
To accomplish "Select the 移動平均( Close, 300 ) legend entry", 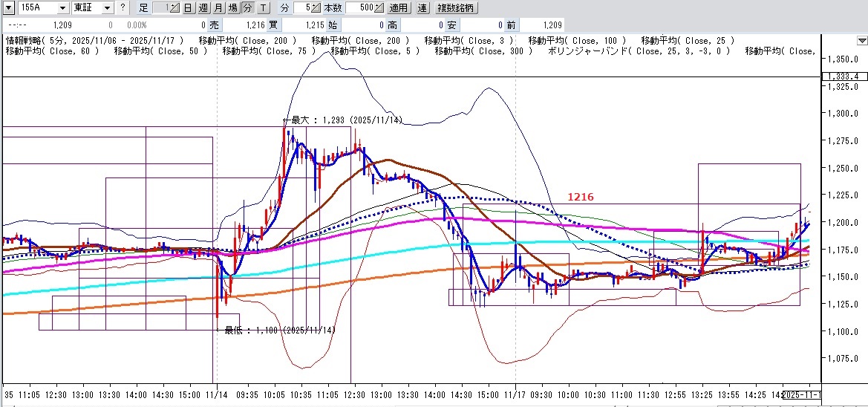I will click(x=484, y=51).
